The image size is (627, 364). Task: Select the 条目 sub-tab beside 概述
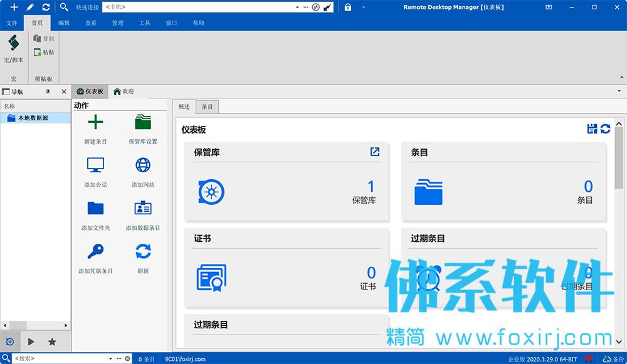tap(207, 107)
